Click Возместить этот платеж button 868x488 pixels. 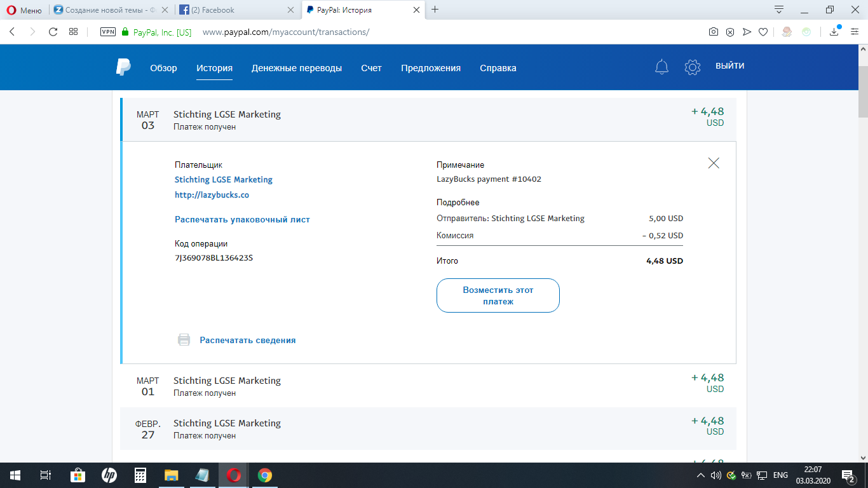tap(498, 295)
